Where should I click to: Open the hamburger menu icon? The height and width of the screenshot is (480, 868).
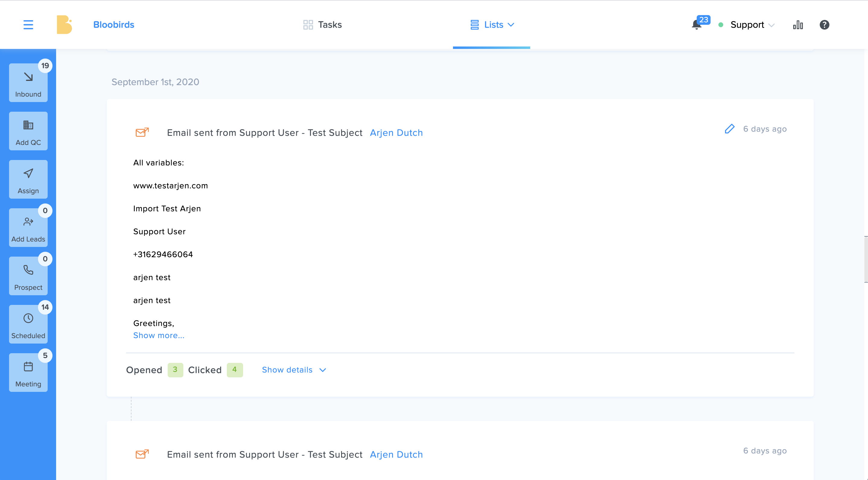[x=28, y=25]
